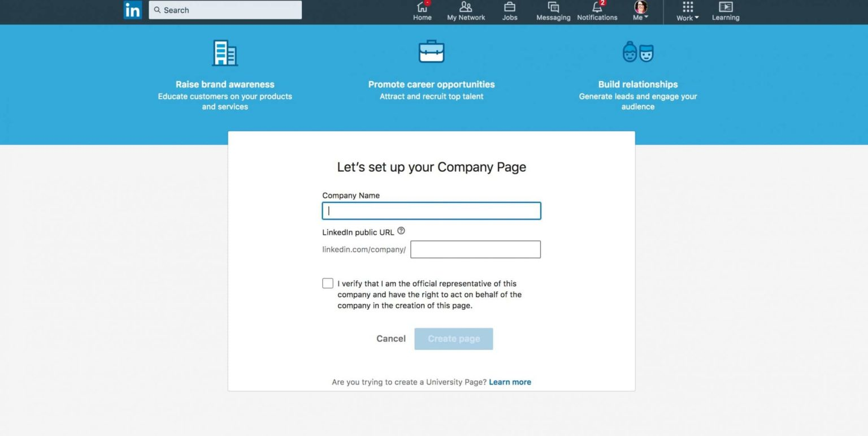Click the linkedin.com/company/ URL field

click(x=475, y=249)
